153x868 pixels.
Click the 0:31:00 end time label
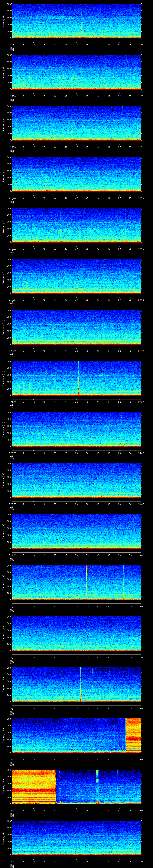tap(141, 861)
